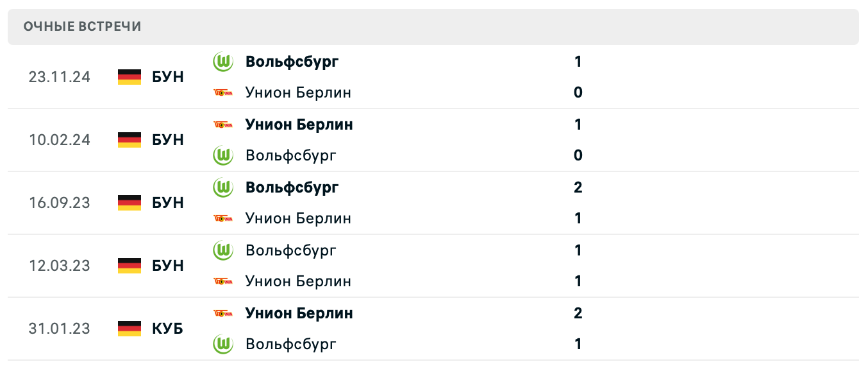This screenshot has height=371, width=868.
Task: Select the Wolfsburg logo in the bottom row
Action: [222, 344]
